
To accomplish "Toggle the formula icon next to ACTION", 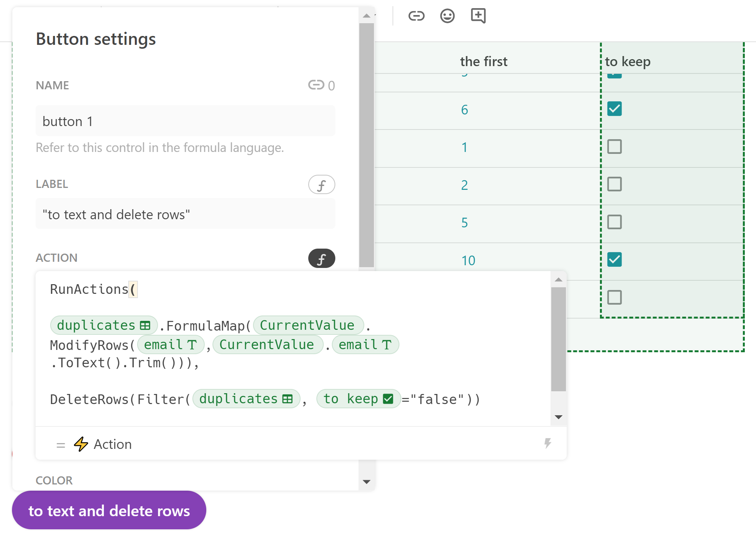I will [x=321, y=258].
